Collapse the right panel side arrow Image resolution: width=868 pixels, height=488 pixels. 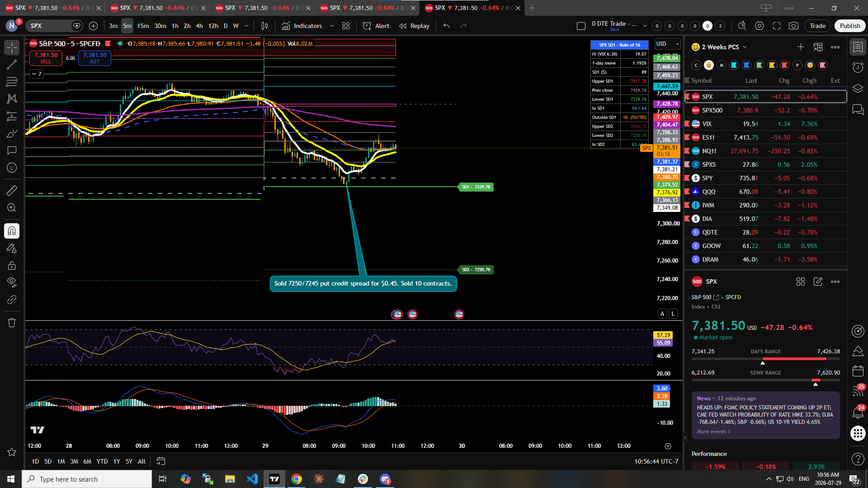coord(685,437)
